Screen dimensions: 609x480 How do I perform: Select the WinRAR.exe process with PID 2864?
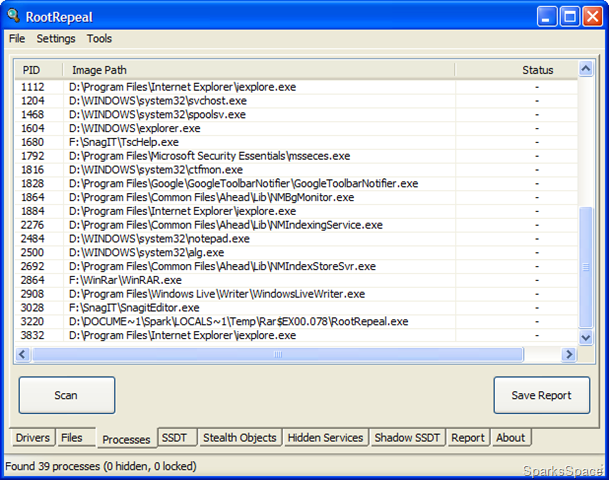[x=296, y=280]
